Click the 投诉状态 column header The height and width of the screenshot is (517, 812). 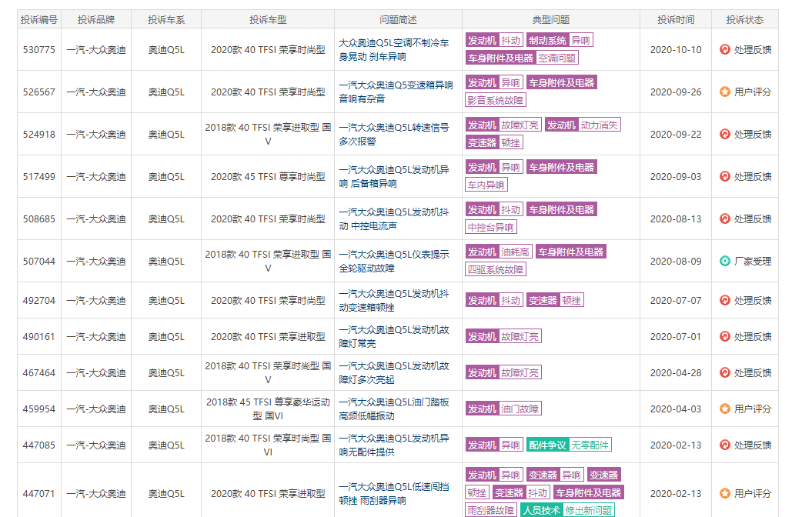click(745, 20)
